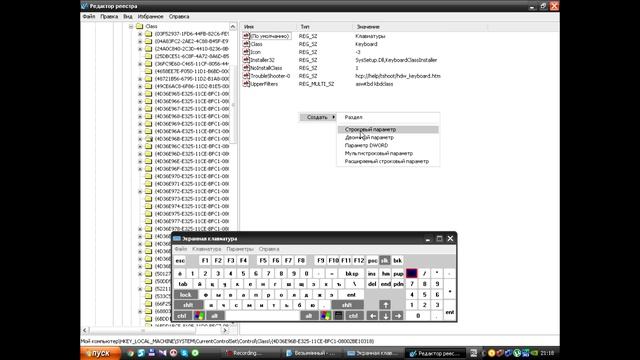This screenshot has width=640, height=360.
Task: Expand the 24A0C840 key node
Action: [x=140, y=49]
